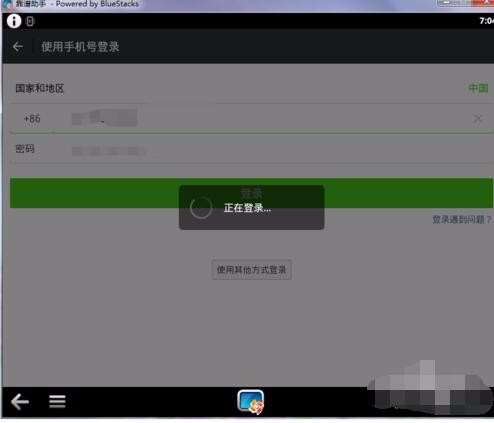Click the green 登录 login button
Viewport: 494px width, 423px height.
pos(252,193)
